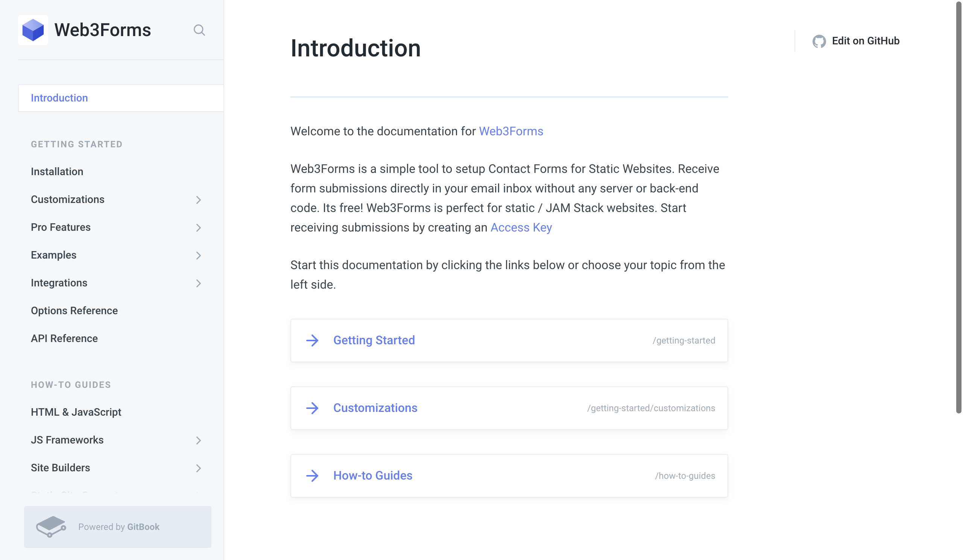Open the Installation page

[57, 172]
